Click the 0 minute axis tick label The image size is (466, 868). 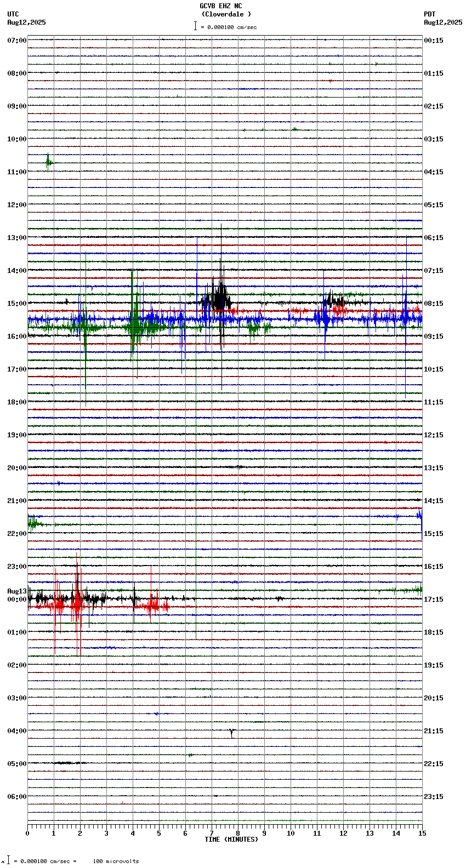point(27,833)
